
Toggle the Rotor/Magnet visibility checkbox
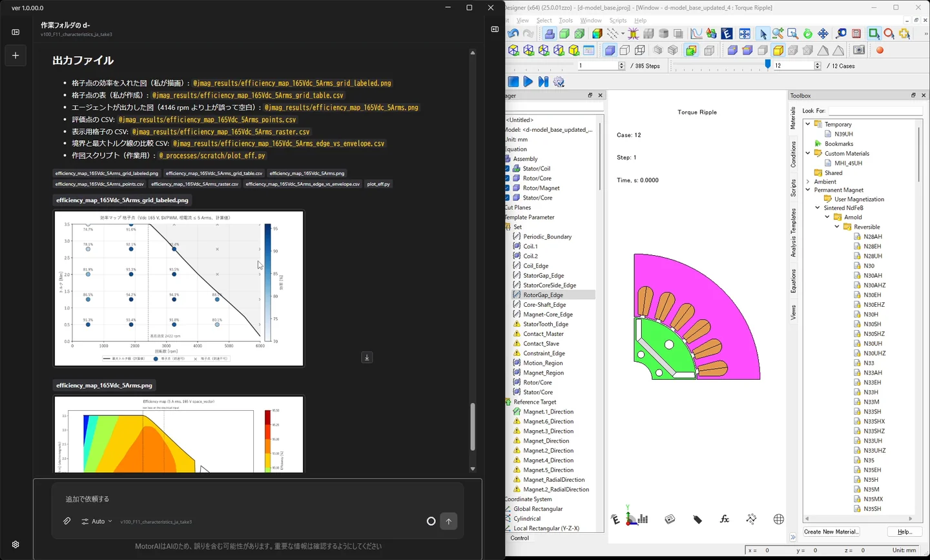point(508,188)
